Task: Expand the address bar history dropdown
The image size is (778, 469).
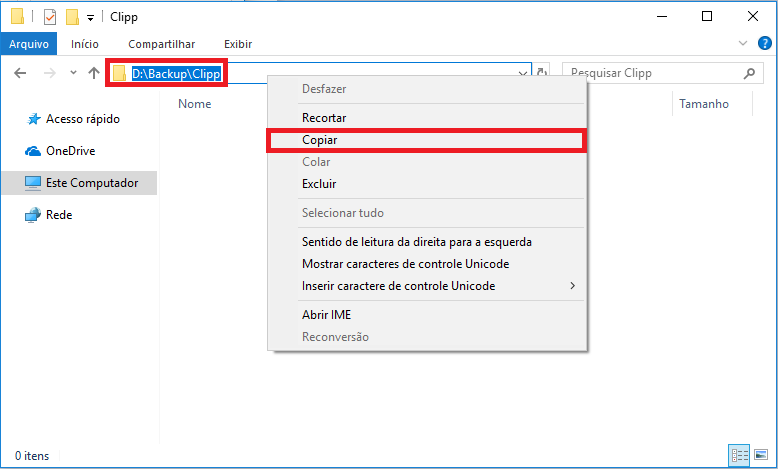Action: [523, 73]
